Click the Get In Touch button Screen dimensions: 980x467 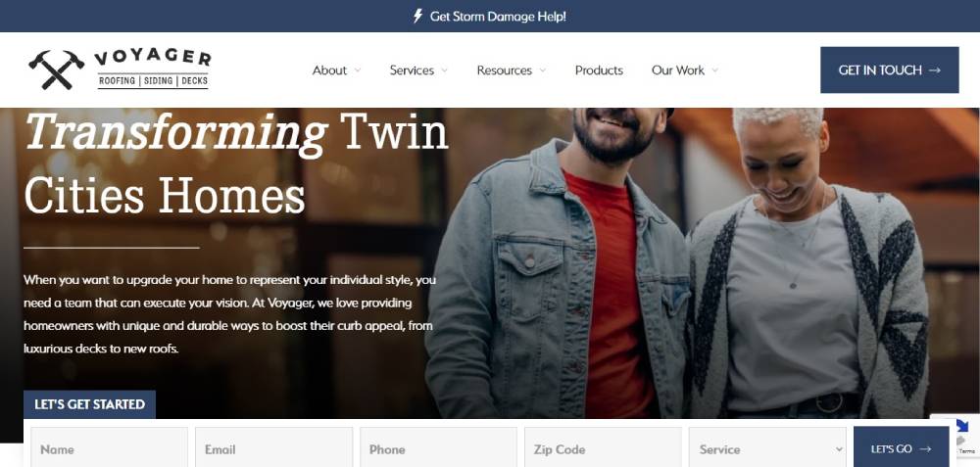tap(890, 70)
